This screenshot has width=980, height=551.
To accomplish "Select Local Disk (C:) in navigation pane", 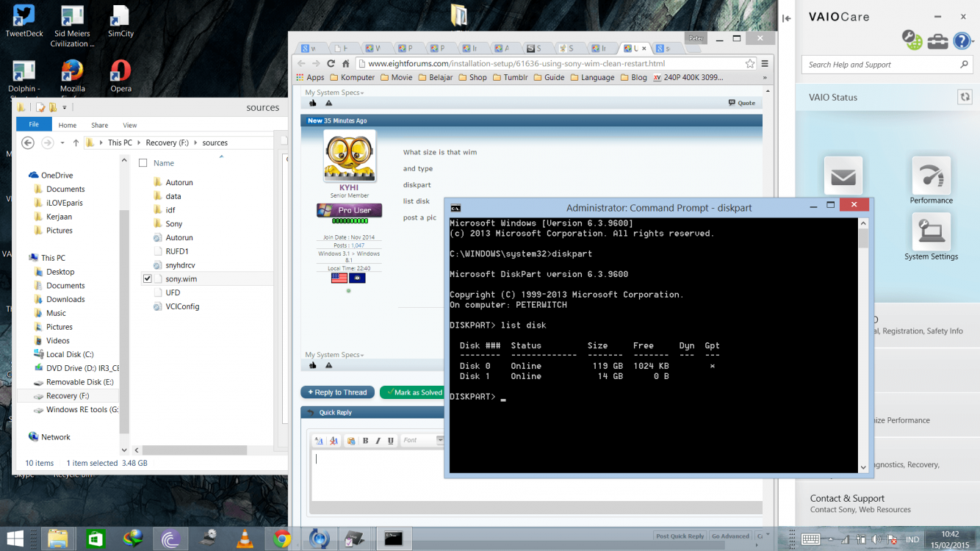I will coord(70,354).
